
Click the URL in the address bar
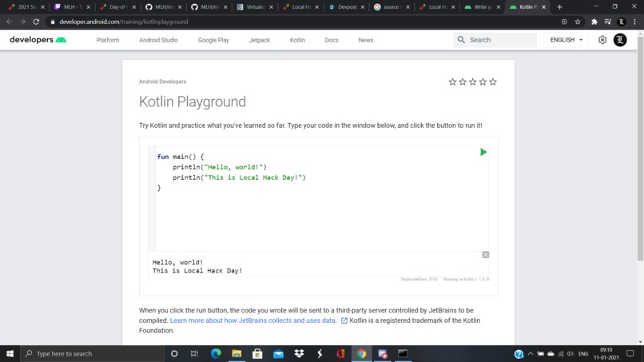tap(124, 22)
